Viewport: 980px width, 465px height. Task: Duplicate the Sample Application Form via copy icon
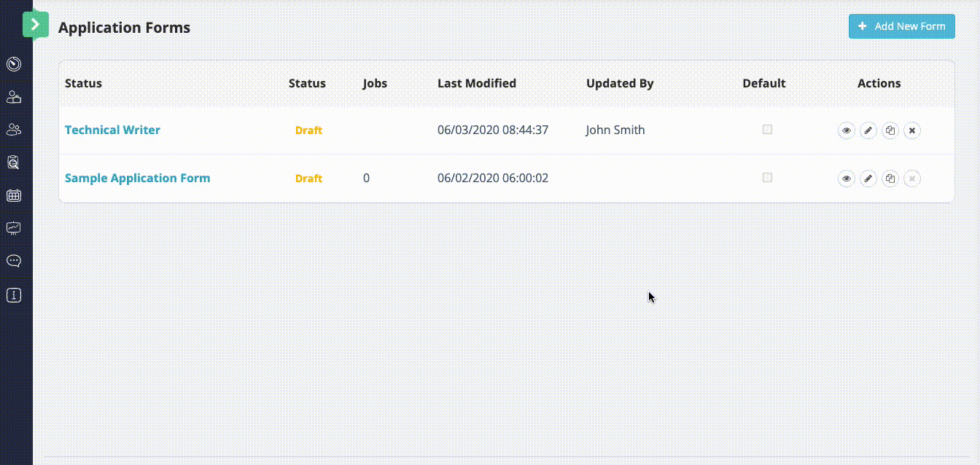pyautogui.click(x=890, y=178)
